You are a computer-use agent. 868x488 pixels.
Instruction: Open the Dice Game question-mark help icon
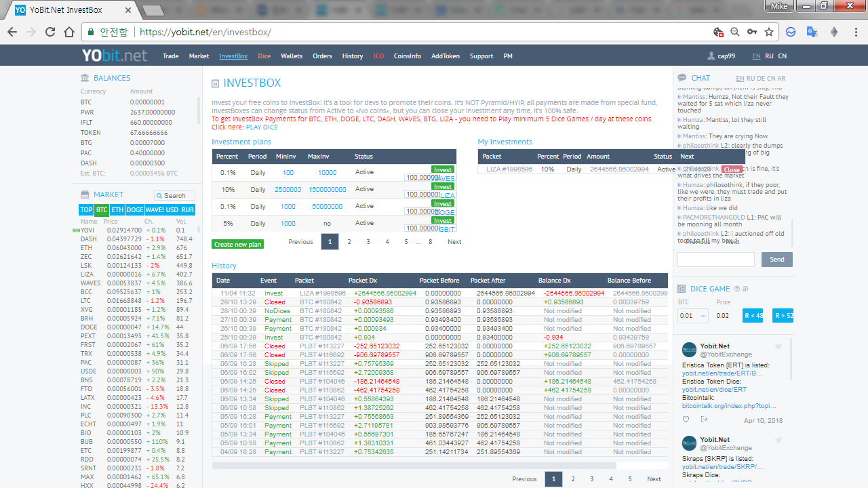click(737, 289)
